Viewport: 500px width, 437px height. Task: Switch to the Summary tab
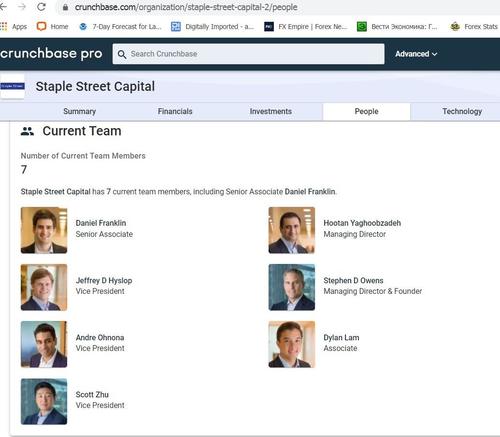click(x=80, y=111)
